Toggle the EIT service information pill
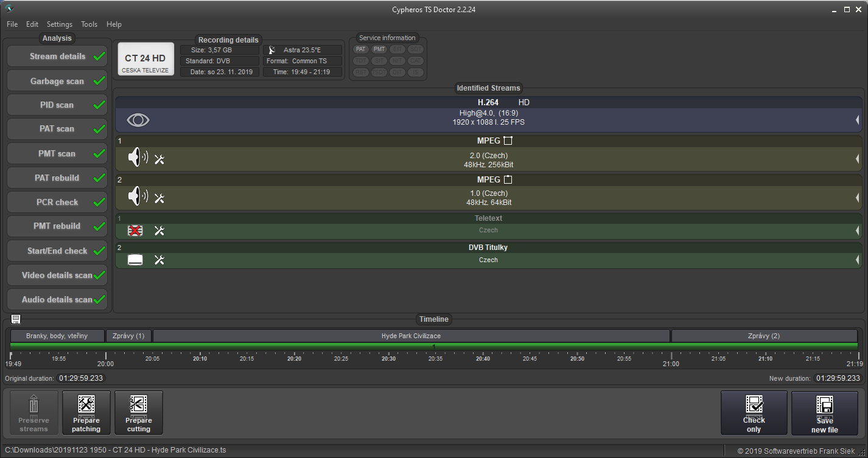Viewport: 868px width, 458px height. coord(397,49)
